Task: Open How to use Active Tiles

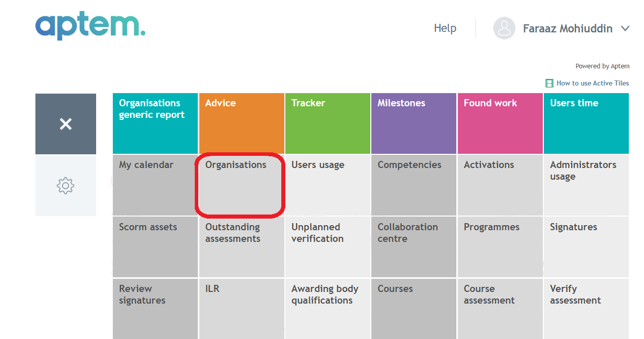Action: coord(592,83)
